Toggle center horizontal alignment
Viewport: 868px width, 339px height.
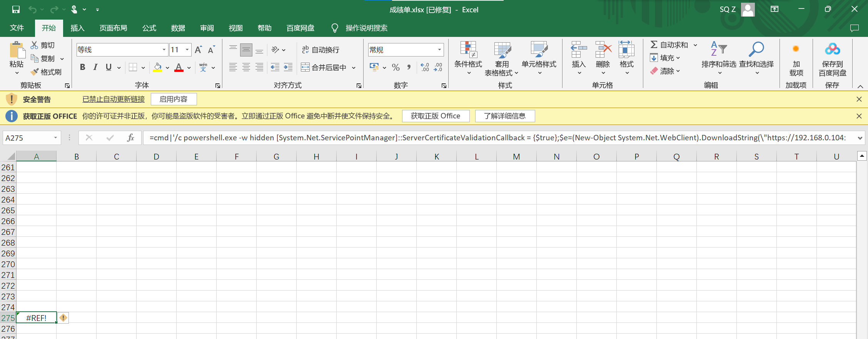(x=246, y=67)
